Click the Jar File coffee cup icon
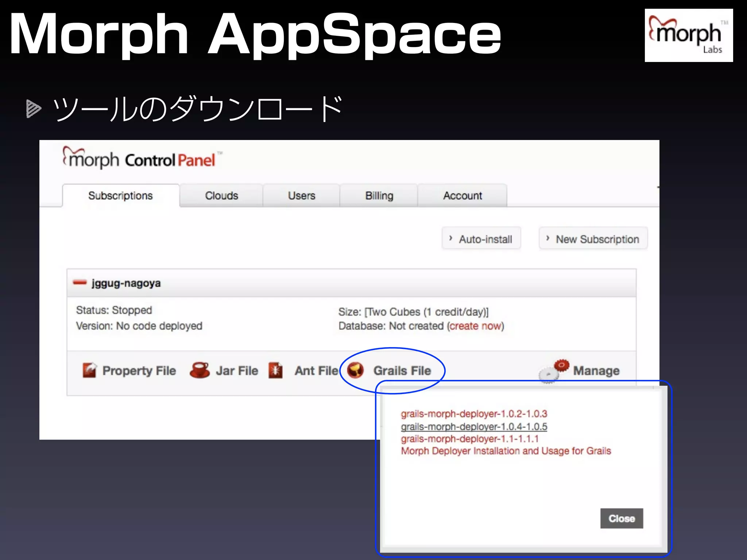This screenshot has height=560, width=747. tap(200, 370)
